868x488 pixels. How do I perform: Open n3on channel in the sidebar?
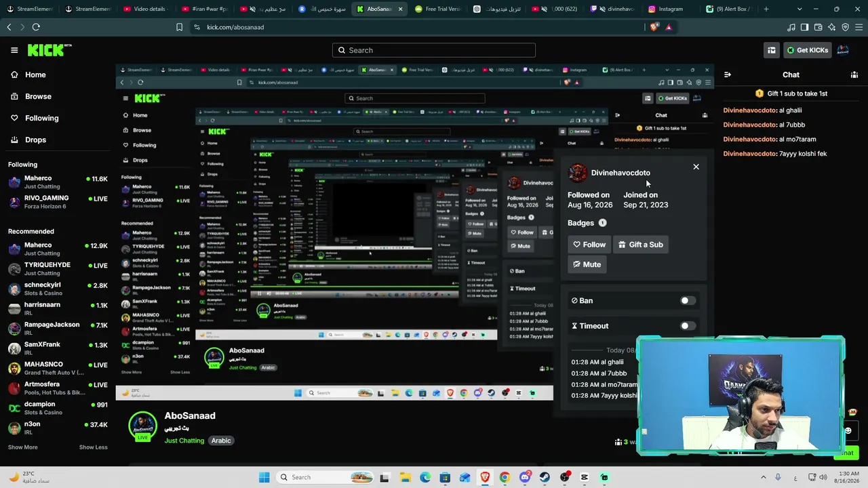(58, 428)
